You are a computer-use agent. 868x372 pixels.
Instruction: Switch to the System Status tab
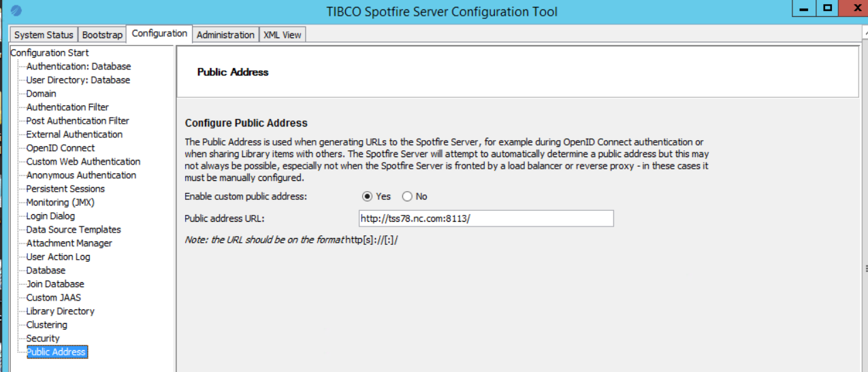44,35
